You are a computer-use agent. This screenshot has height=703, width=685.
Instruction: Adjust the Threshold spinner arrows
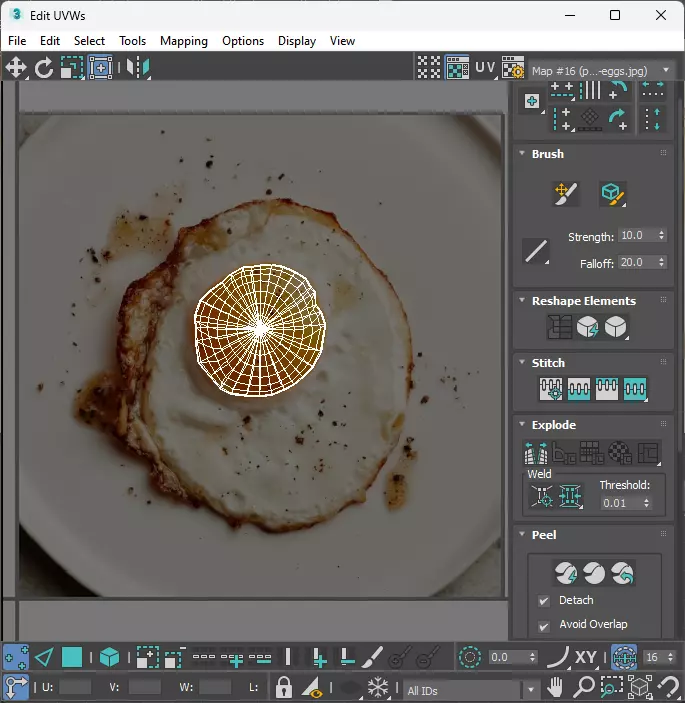[646, 503]
